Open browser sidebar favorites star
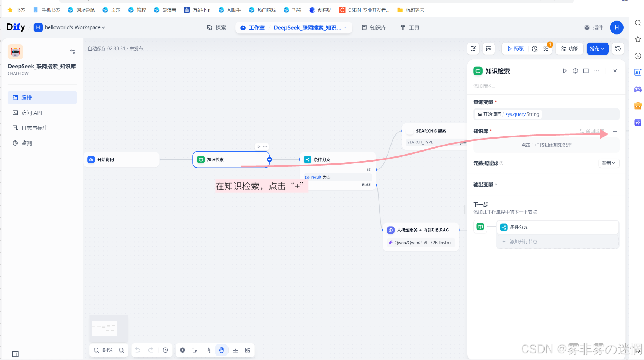This screenshot has width=644, height=360. click(x=638, y=39)
